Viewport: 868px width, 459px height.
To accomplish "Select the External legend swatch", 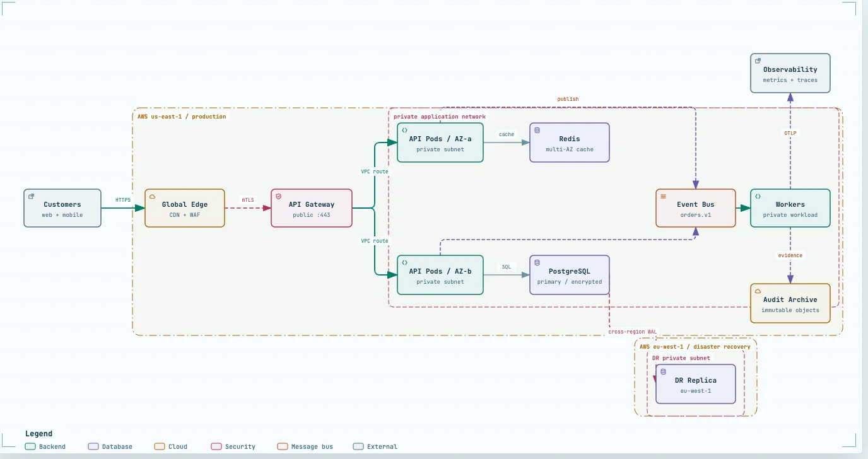I will coord(358,446).
